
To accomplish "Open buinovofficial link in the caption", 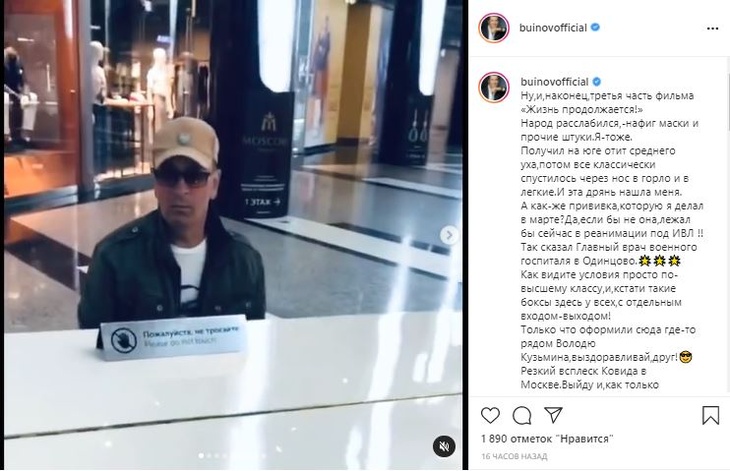I will point(554,82).
